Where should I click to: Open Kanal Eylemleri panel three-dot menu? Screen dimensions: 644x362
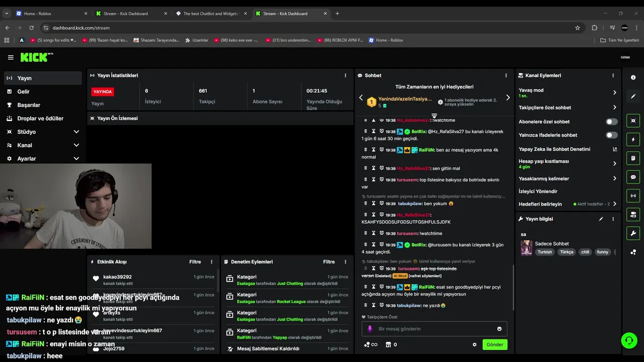(x=613, y=75)
